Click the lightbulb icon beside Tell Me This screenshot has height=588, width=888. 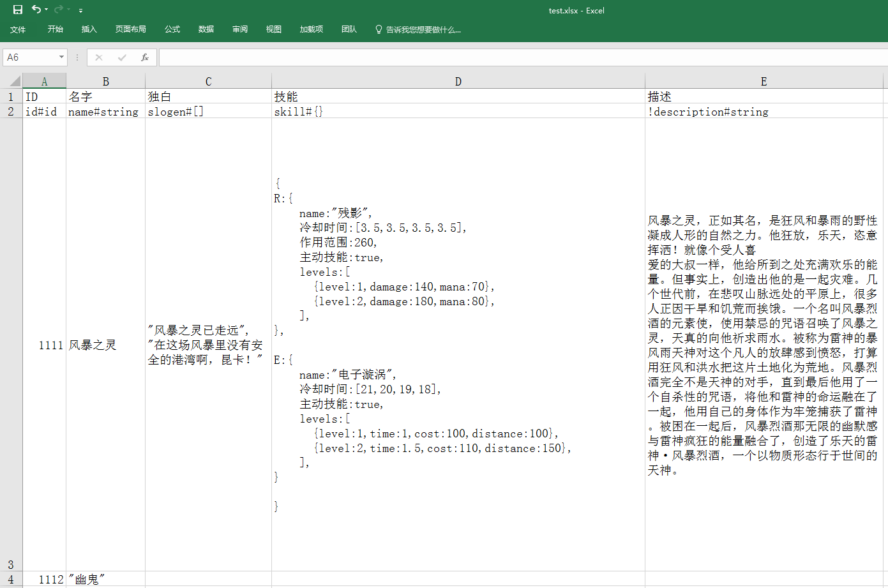(379, 29)
